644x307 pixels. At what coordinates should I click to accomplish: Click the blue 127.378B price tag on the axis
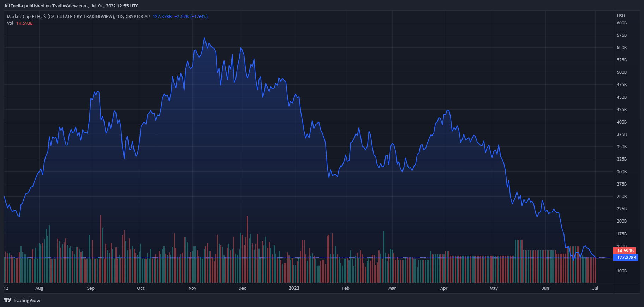tap(626, 258)
